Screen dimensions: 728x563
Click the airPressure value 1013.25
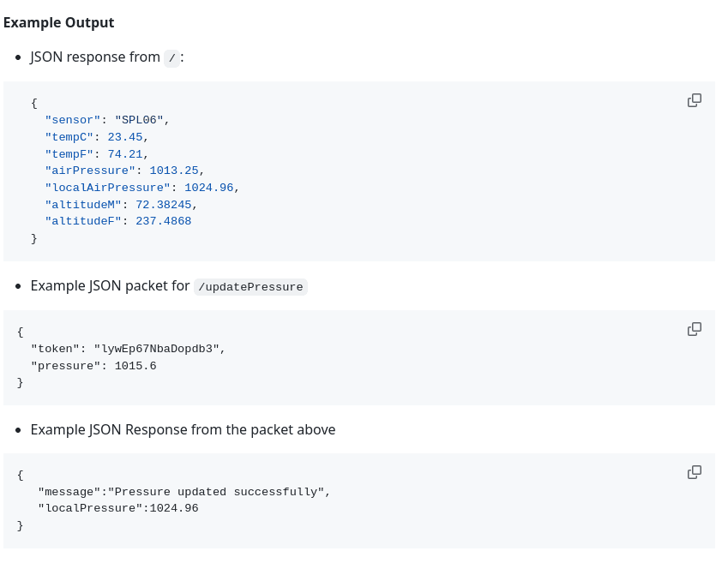coord(174,171)
